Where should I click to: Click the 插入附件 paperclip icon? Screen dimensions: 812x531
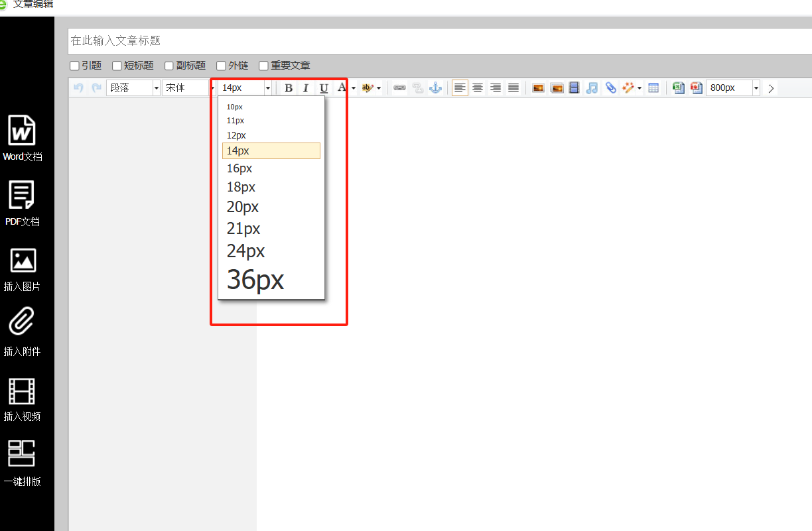click(x=22, y=323)
